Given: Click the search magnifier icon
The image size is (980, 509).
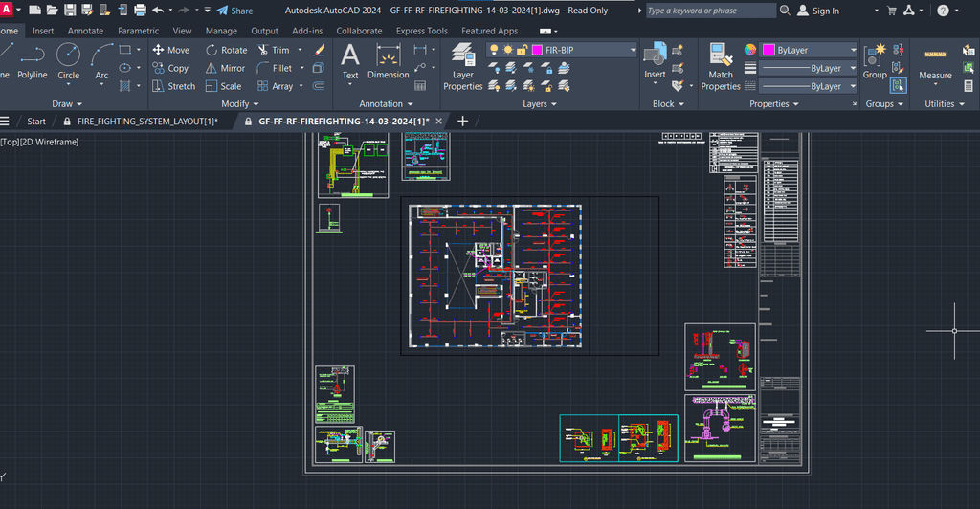Looking at the screenshot, I should click(785, 10).
